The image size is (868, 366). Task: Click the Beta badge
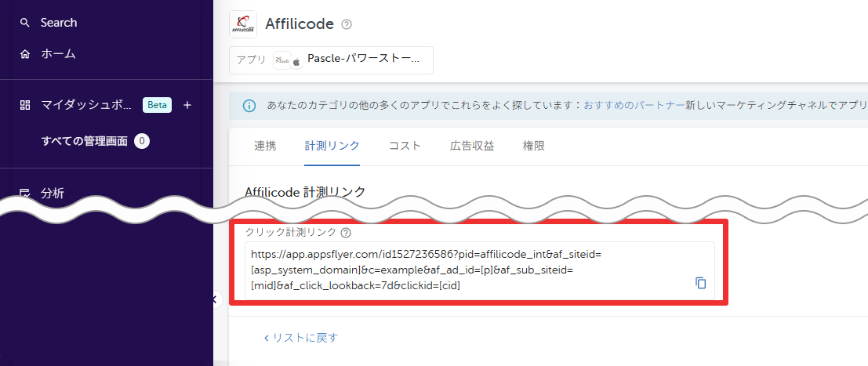(158, 105)
